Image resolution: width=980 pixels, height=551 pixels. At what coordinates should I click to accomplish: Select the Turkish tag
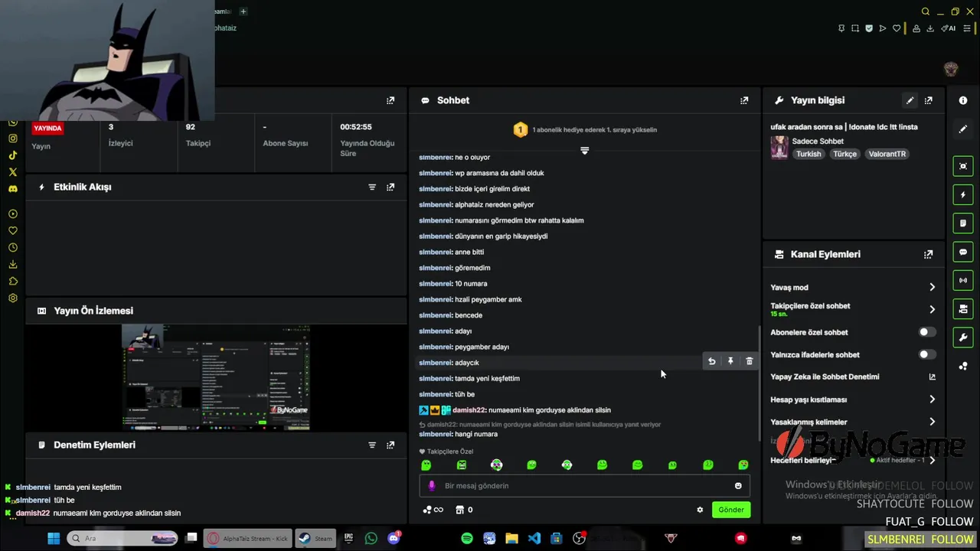click(x=808, y=154)
